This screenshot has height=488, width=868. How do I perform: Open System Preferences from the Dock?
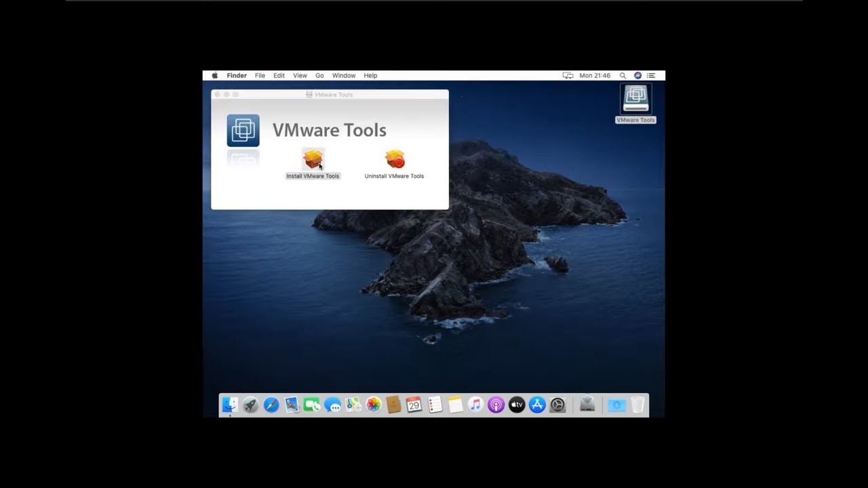(x=557, y=405)
